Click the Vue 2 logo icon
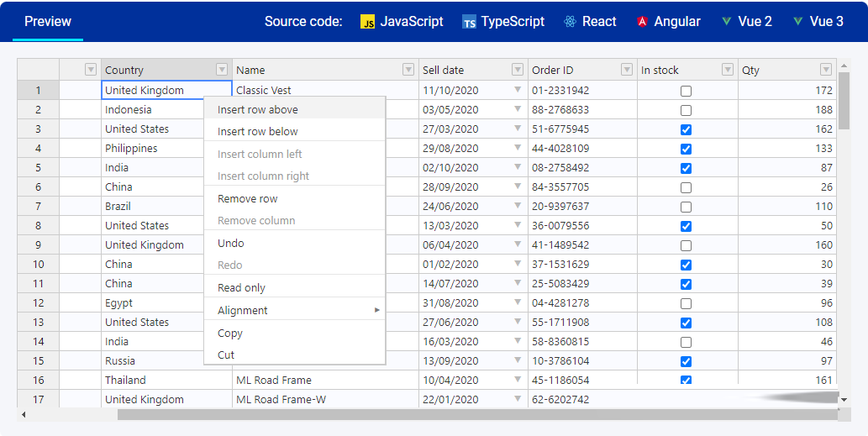 727,22
